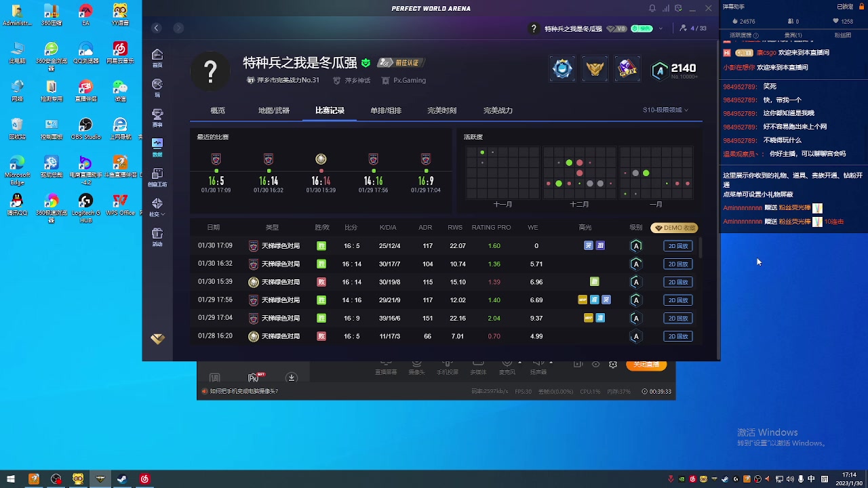The width and height of the screenshot is (868, 488).
Task: Click the gold rank emblem badge
Action: [x=595, y=68]
